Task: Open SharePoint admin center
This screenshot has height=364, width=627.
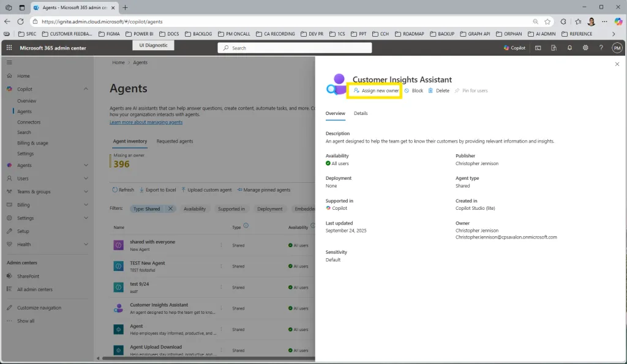Action: click(x=28, y=276)
